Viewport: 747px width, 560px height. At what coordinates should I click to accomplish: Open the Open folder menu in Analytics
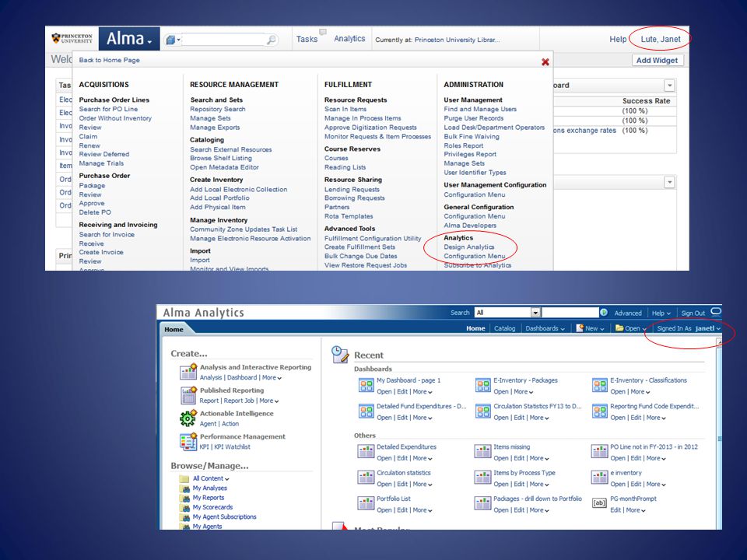631,328
